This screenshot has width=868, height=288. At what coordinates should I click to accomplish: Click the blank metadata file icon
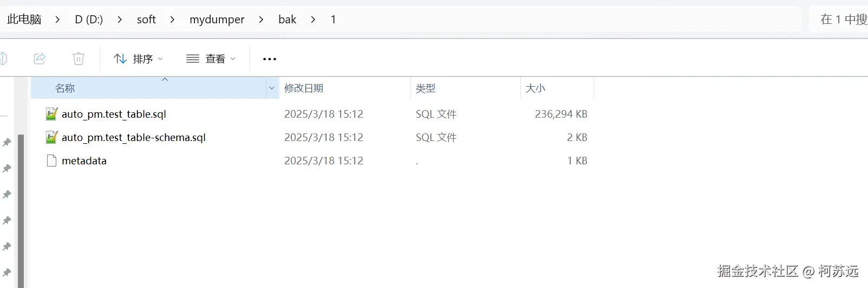pos(51,161)
